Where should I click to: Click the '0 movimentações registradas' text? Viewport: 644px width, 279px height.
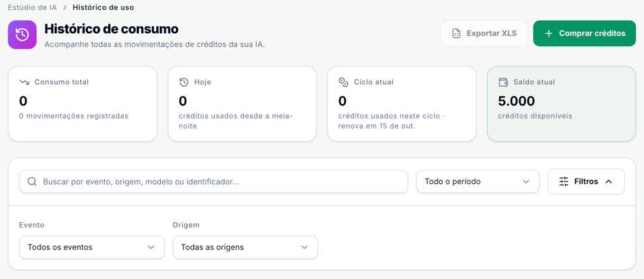pyautogui.click(x=74, y=116)
